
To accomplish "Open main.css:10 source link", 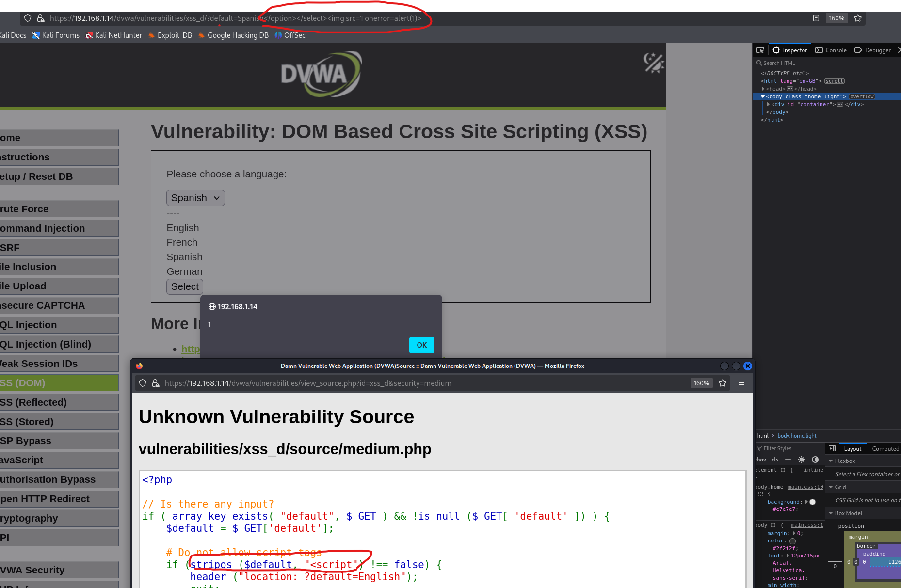I will pyautogui.click(x=805, y=487).
